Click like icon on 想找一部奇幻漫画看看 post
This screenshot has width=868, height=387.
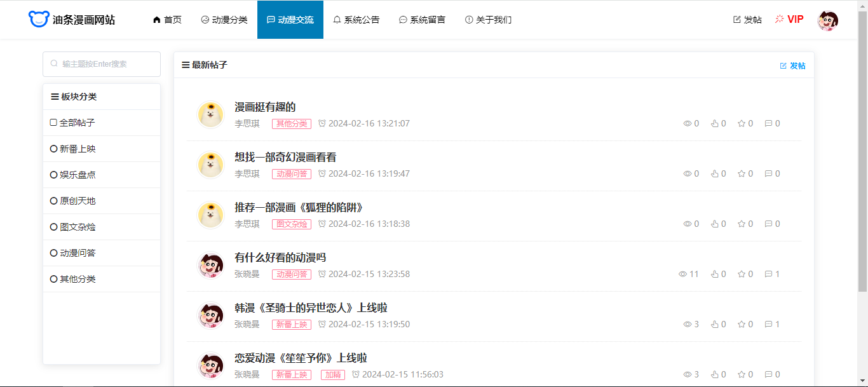pyautogui.click(x=714, y=173)
